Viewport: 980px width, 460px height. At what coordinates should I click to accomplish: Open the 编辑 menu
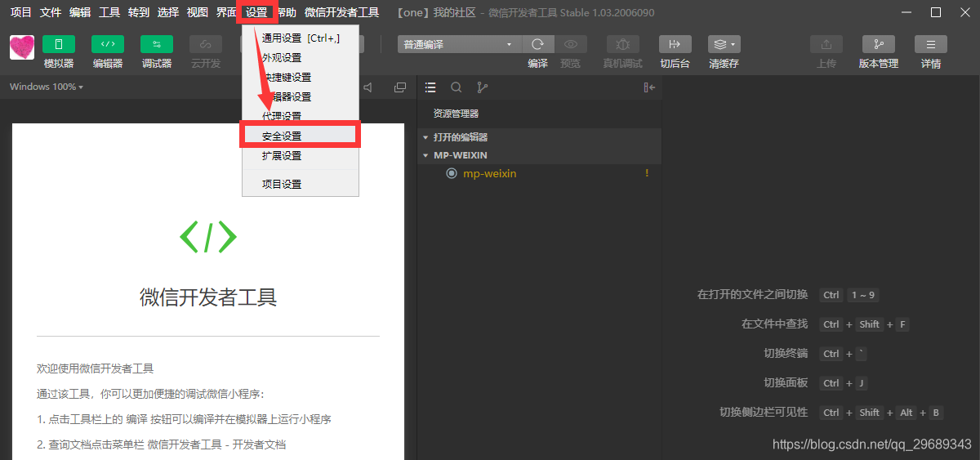click(x=80, y=12)
